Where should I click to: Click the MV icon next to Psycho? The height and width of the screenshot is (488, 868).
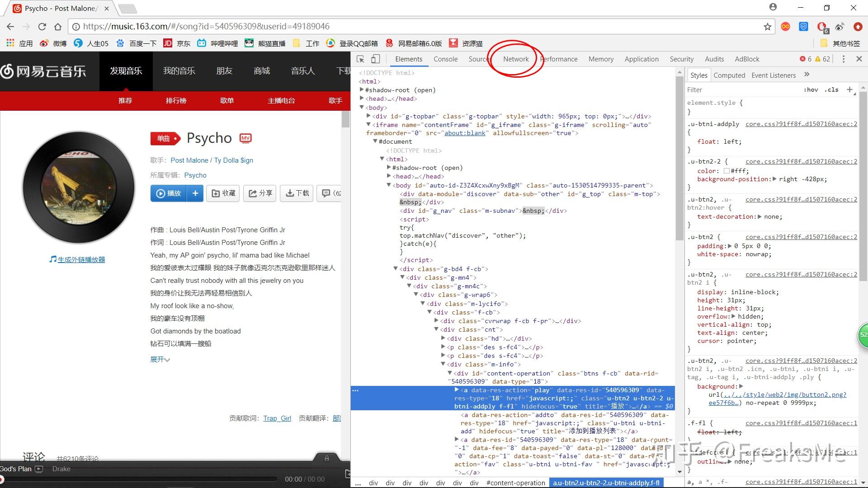tap(245, 138)
